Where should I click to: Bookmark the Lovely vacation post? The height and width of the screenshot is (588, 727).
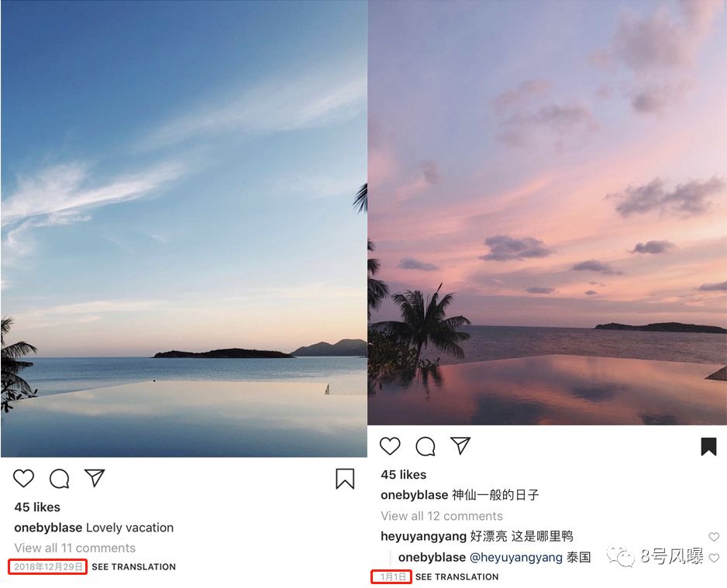[345, 479]
